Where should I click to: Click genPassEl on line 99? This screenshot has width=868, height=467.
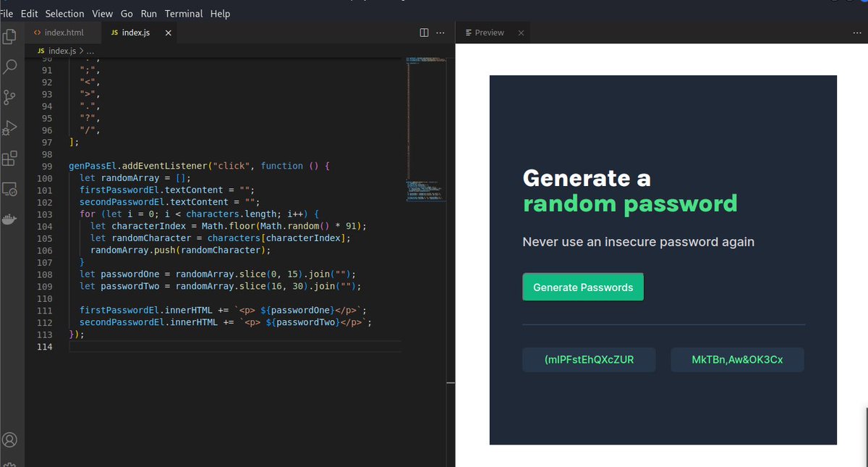click(93, 166)
